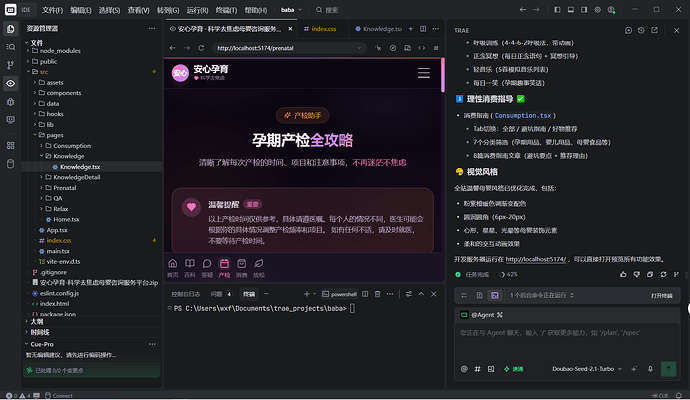Screen dimensions: 690x400
Task: Expand the node_modules folder
Action: (x=56, y=51)
